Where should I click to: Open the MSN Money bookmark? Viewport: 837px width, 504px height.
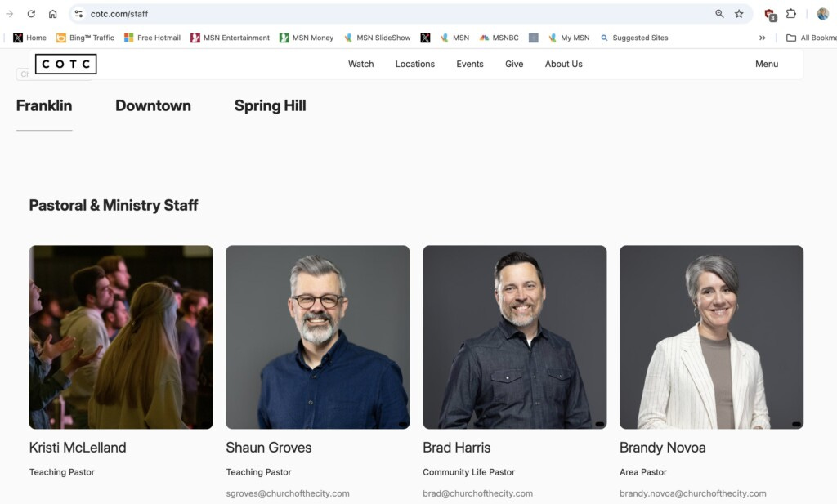(x=307, y=38)
